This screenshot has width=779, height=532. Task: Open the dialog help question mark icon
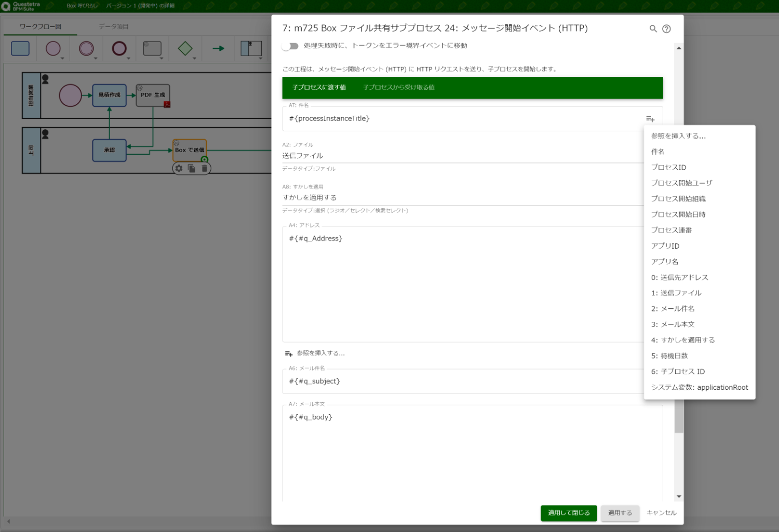[x=666, y=29]
